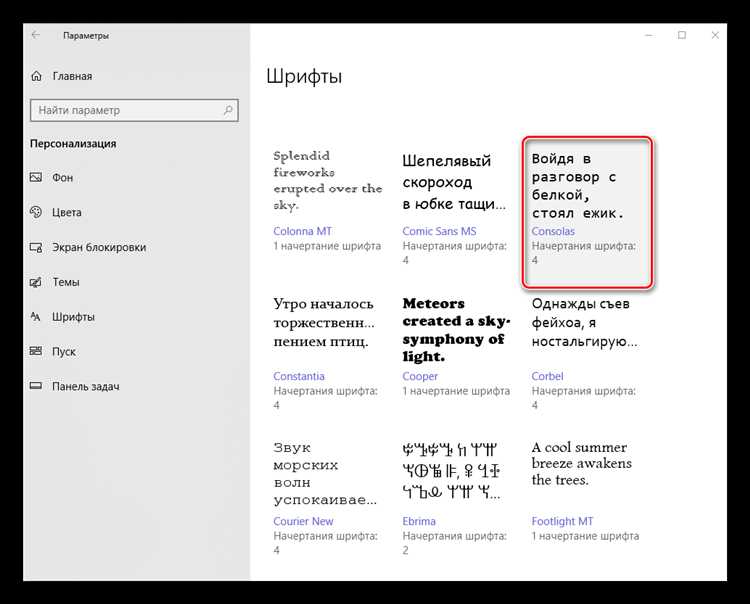Select the Comic Sans MS preview text
This screenshot has width=750, height=604.
click(x=453, y=182)
